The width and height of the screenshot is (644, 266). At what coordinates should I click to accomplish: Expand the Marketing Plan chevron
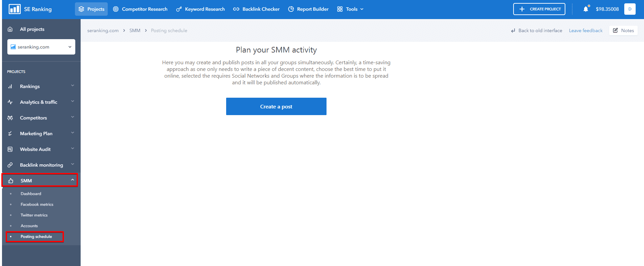73,133
